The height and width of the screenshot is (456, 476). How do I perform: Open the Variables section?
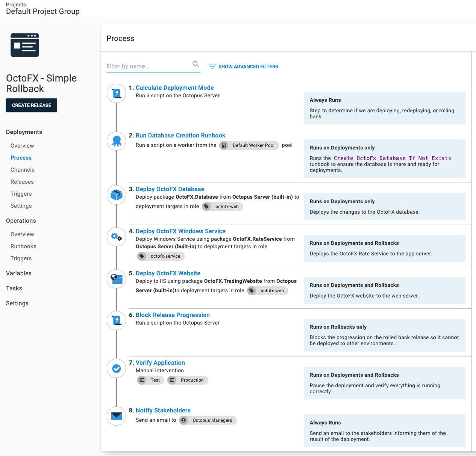18,273
